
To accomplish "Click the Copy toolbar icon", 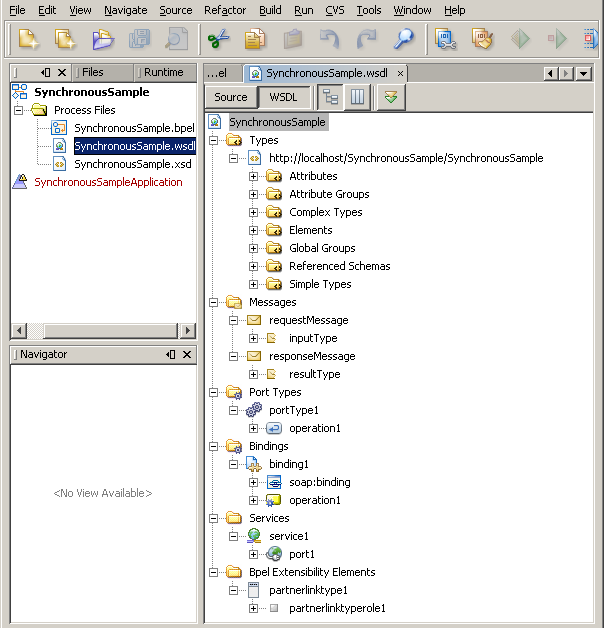I will pyautogui.click(x=255, y=39).
